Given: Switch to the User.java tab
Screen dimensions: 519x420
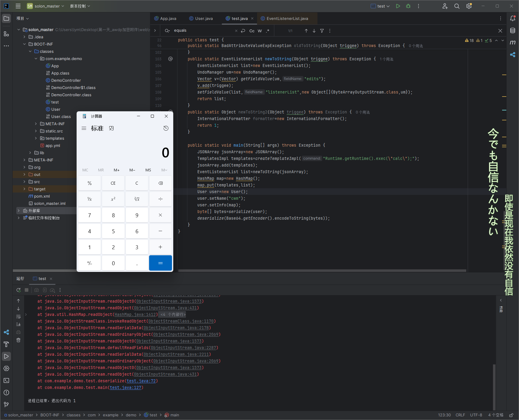Looking at the screenshot, I should tap(201, 18).
